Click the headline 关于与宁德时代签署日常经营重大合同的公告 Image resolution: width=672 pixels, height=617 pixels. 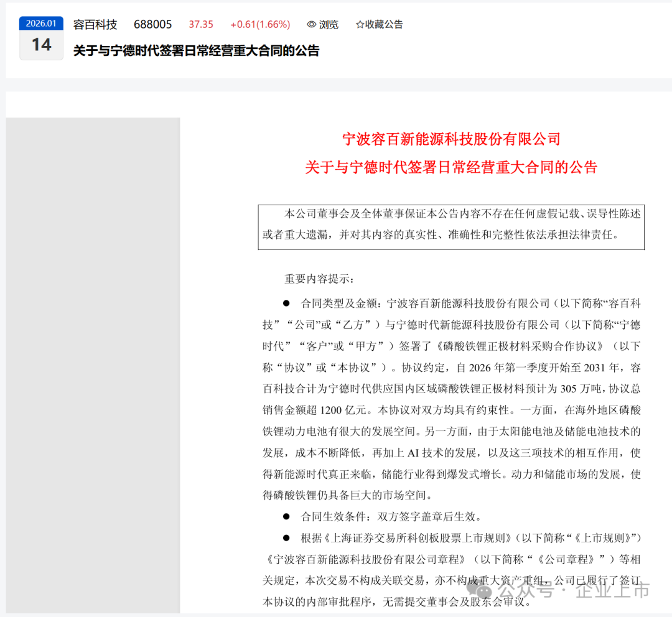pyautogui.click(x=196, y=50)
